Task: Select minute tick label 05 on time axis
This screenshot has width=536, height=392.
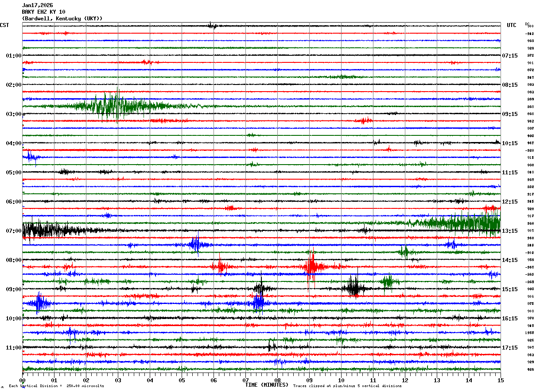Action: pyautogui.click(x=182, y=380)
